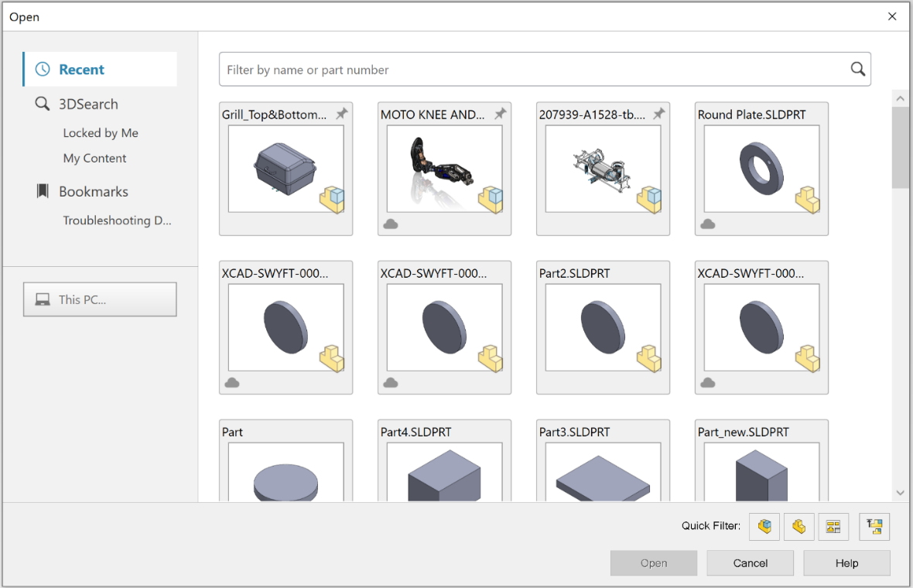This screenshot has width=913, height=588.
Task: Click the scrollbar down arrow
Action: tap(900, 493)
